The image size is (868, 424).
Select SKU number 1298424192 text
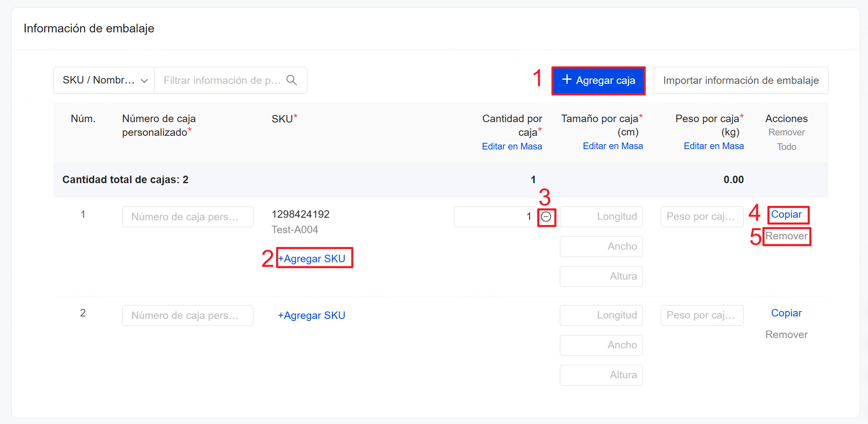(x=301, y=214)
